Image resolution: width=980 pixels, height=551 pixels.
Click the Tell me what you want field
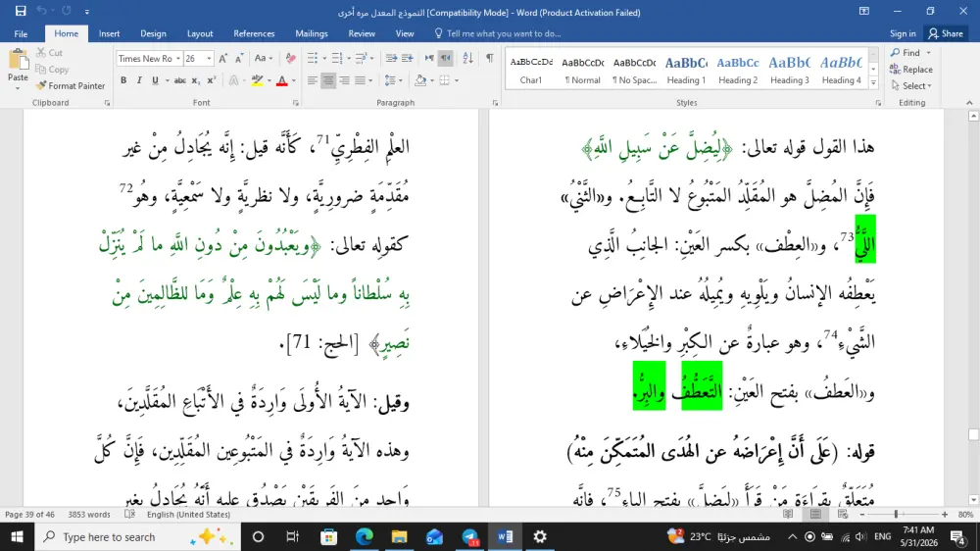click(498, 33)
